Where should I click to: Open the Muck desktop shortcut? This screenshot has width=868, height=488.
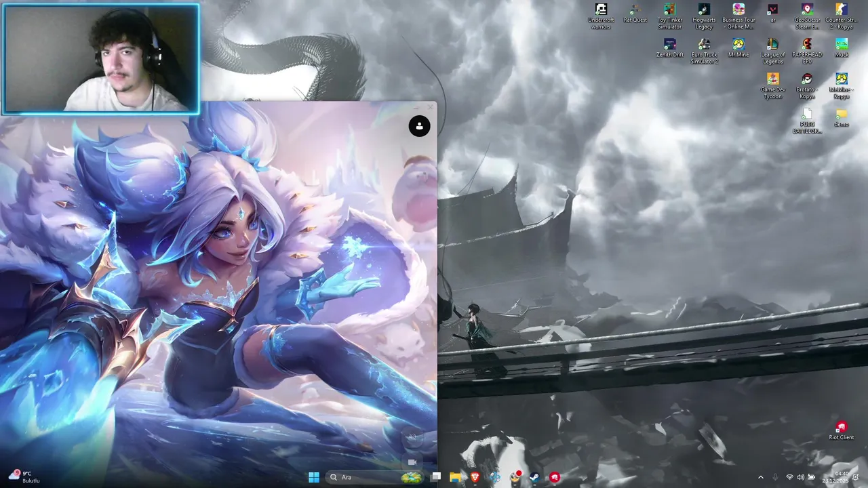tap(842, 48)
